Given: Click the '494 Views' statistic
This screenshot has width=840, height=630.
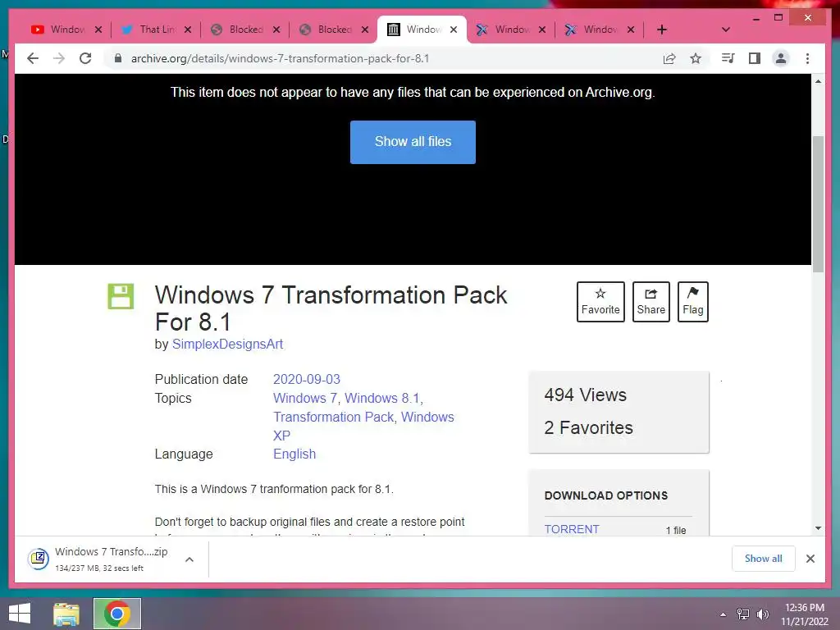Looking at the screenshot, I should pos(585,395).
